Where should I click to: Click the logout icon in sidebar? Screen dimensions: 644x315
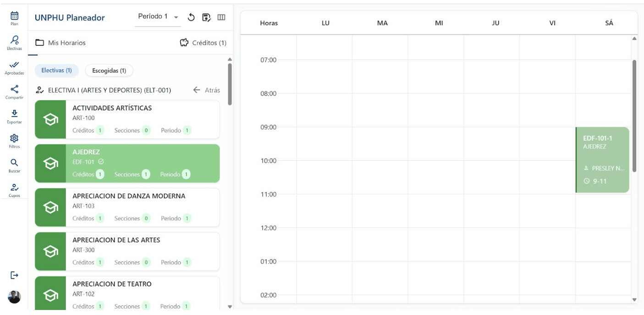click(14, 275)
